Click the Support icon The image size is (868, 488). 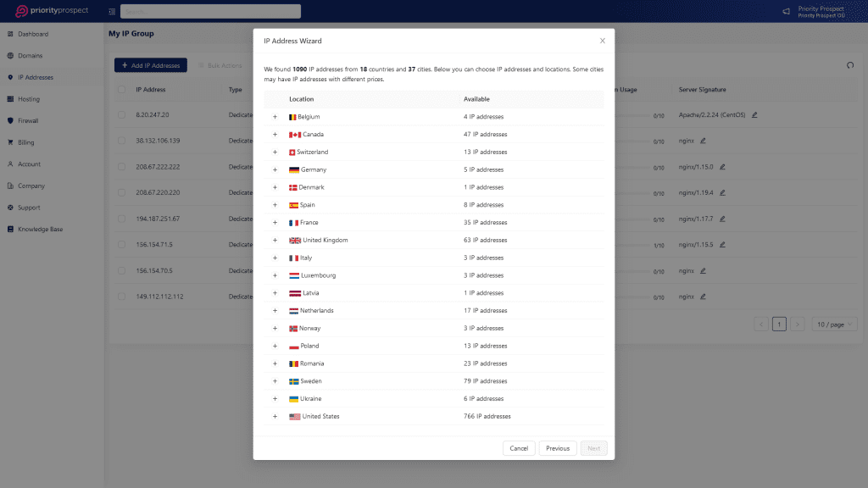tap(12, 207)
